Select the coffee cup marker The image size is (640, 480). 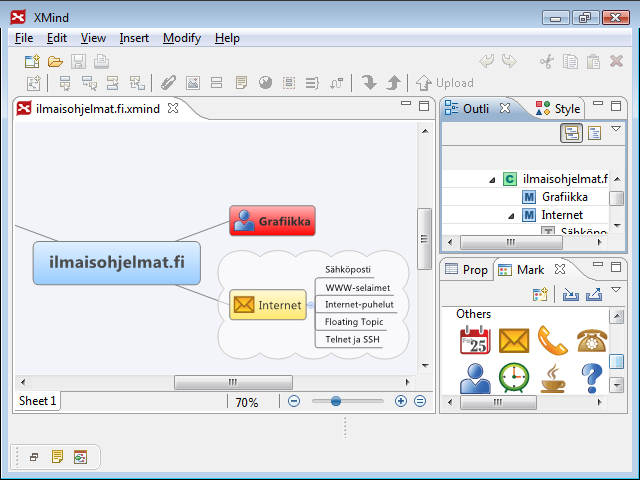tap(553, 378)
